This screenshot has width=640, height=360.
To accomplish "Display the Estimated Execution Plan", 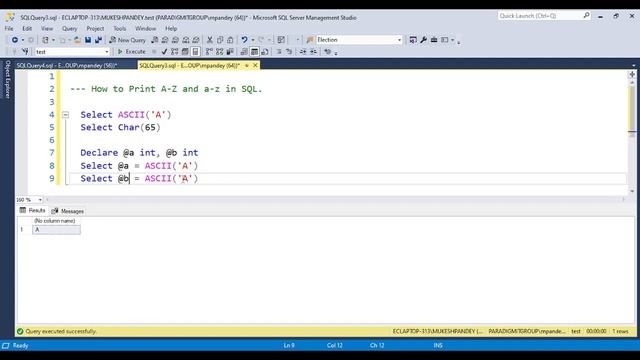I will pos(175,52).
